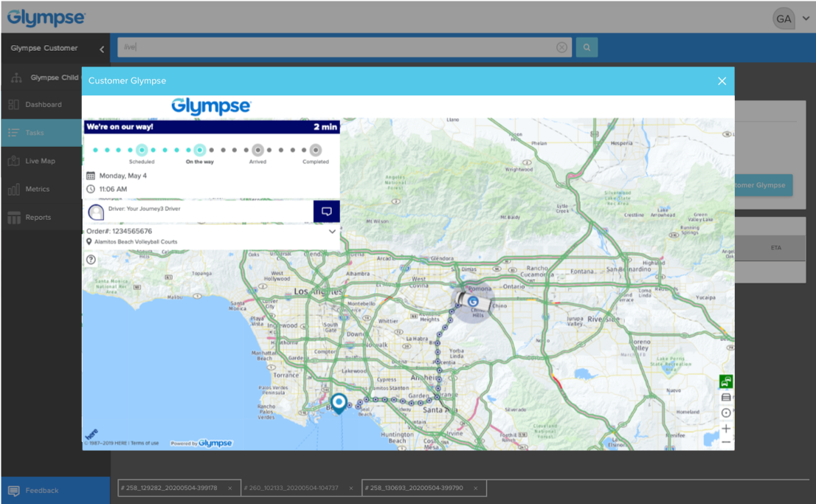Image resolution: width=816 pixels, height=504 pixels.
Task: Expand the Order# 1234565676 details
Action: click(332, 231)
